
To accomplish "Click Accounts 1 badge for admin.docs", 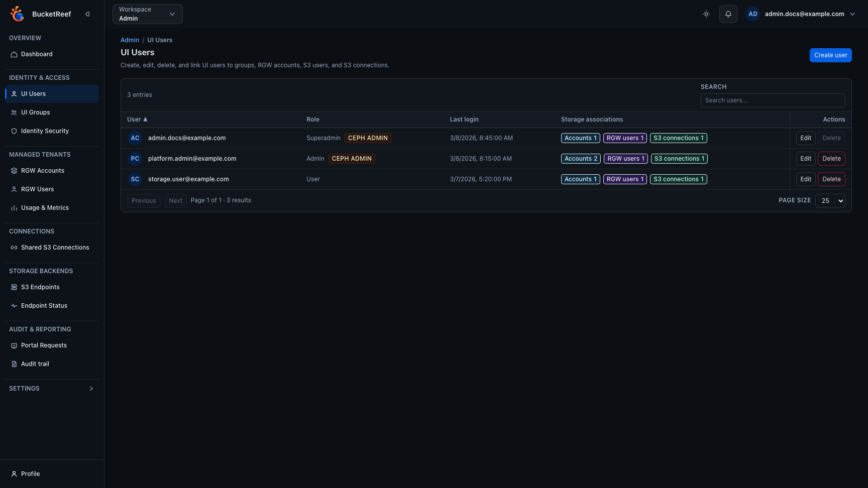I will [580, 138].
